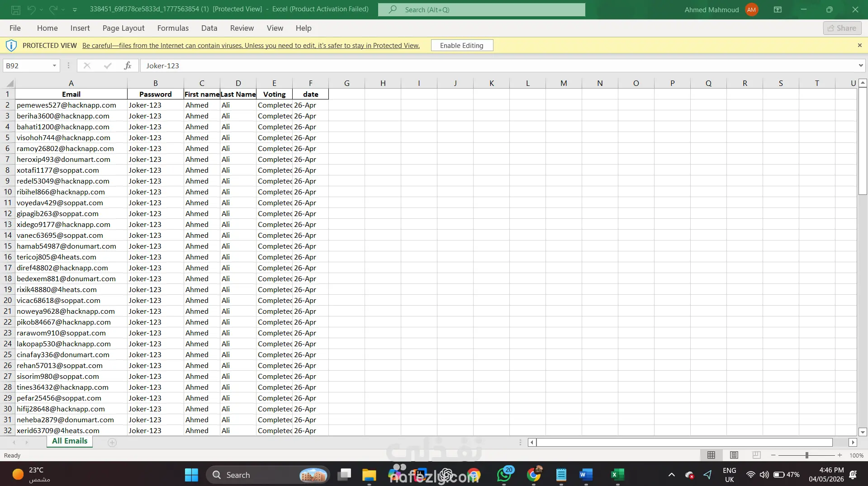
Task: Expand the Name Box dropdown
Action: 54,66
